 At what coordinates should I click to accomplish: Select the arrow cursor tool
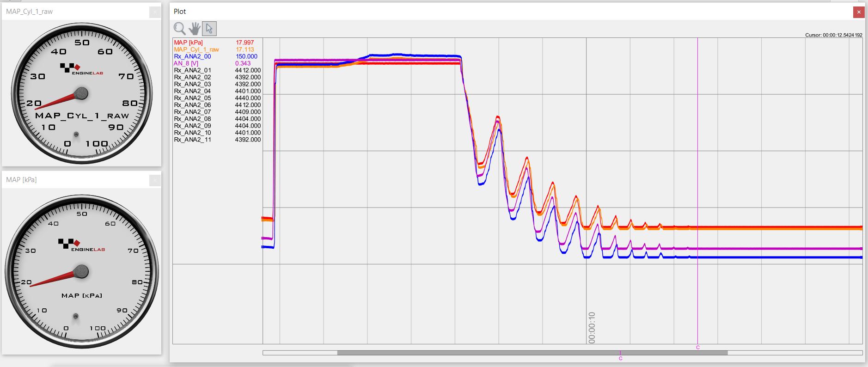[209, 29]
